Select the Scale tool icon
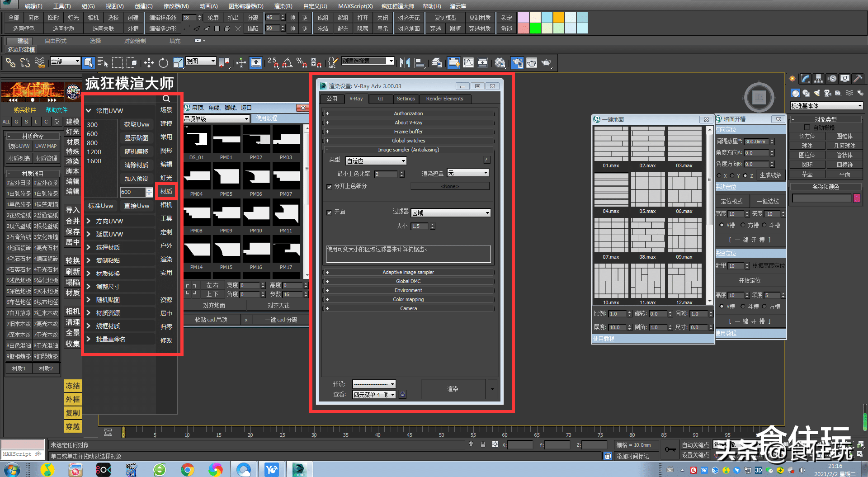The width and height of the screenshot is (868, 477). pyautogui.click(x=178, y=62)
